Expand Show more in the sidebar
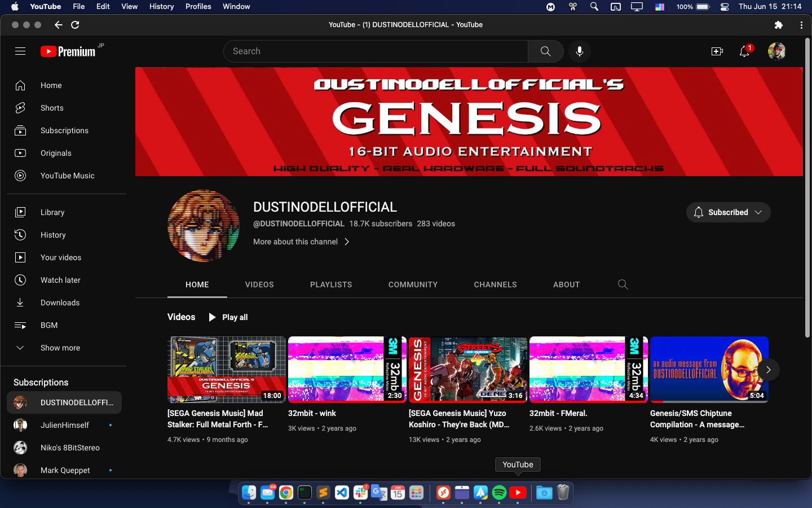Image resolution: width=812 pixels, height=508 pixels. (x=60, y=348)
